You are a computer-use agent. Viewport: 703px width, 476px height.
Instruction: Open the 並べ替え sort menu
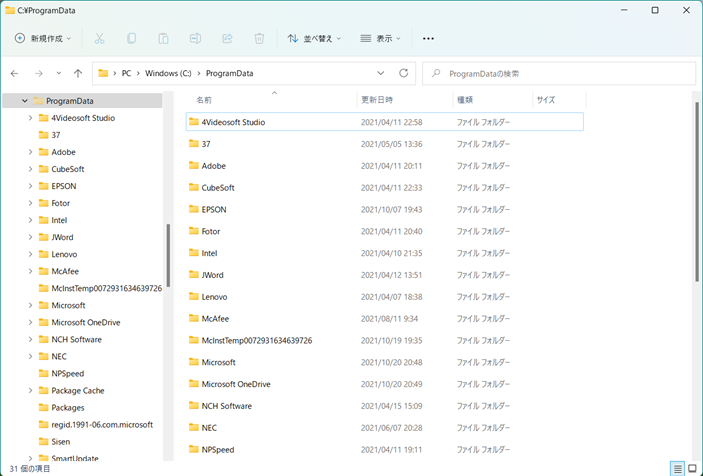coord(314,39)
